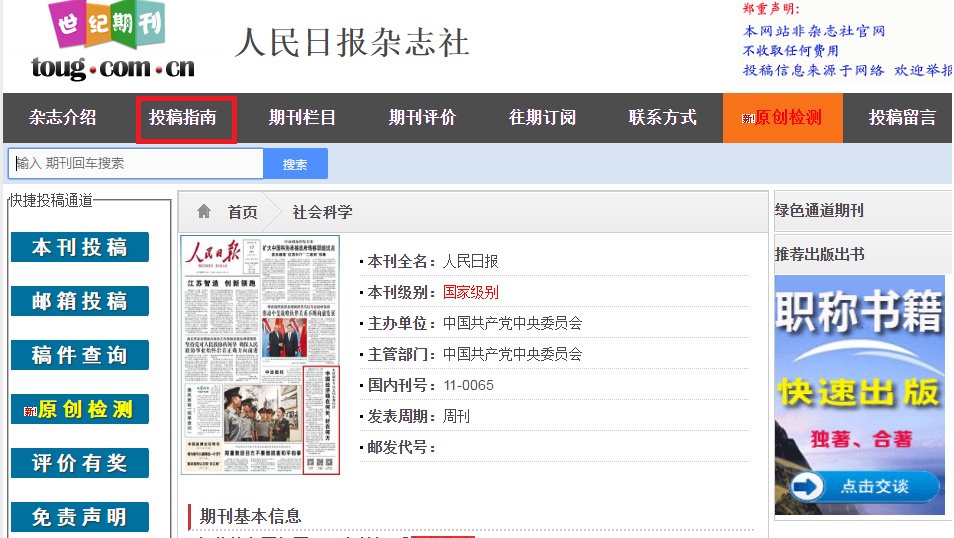Open 社会科学 breadcrumb category
The image size is (954, 538).
pyautogui.click(x=322, y=212)
